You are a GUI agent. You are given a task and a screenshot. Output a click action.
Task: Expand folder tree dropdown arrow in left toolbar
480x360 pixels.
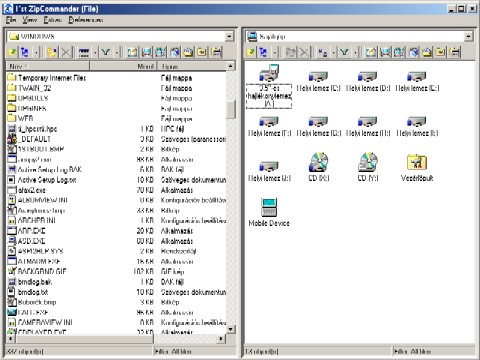[36, 52]
